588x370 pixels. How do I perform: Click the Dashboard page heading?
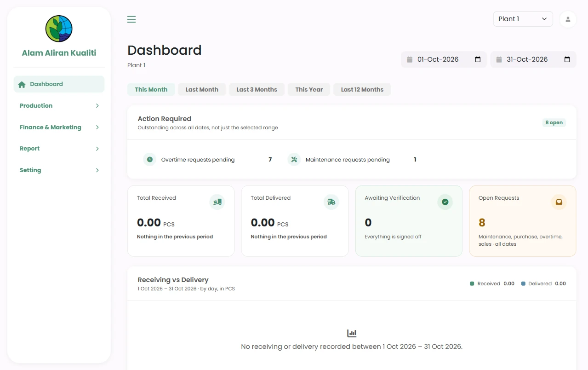[165, 50]
